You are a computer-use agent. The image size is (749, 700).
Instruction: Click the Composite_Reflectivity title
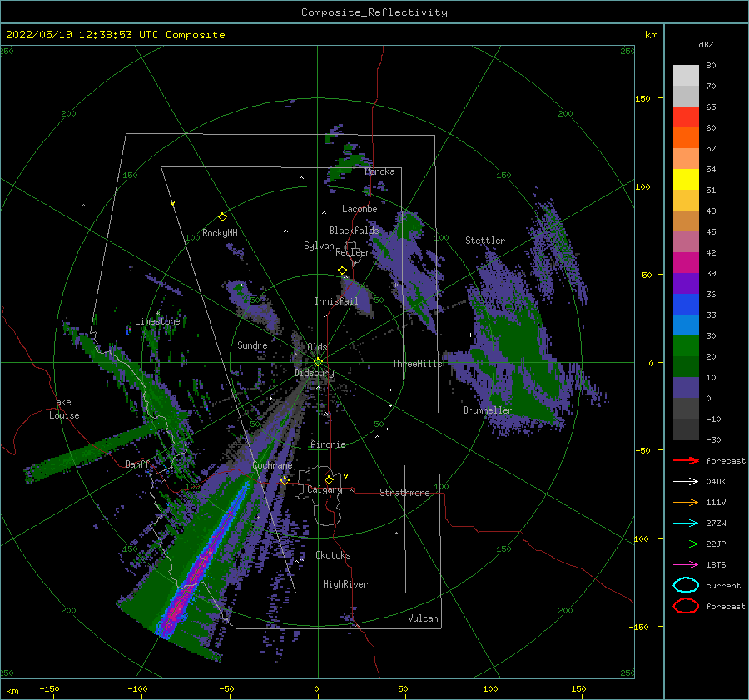[374, 12]
